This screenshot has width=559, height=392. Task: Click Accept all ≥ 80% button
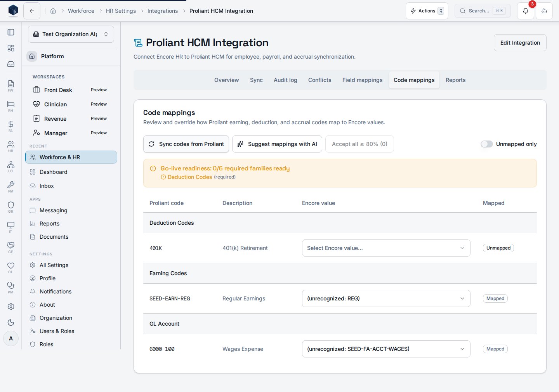[x=359, y=144]
